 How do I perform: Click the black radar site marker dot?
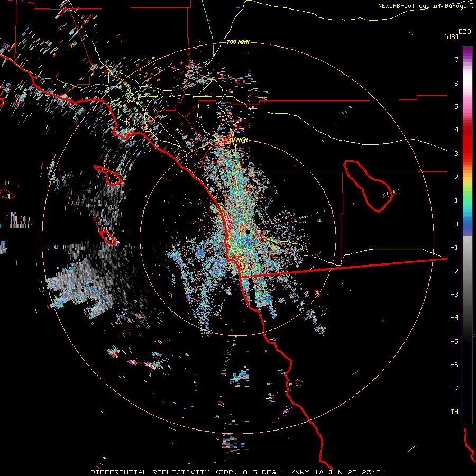(x=248, y=232)
